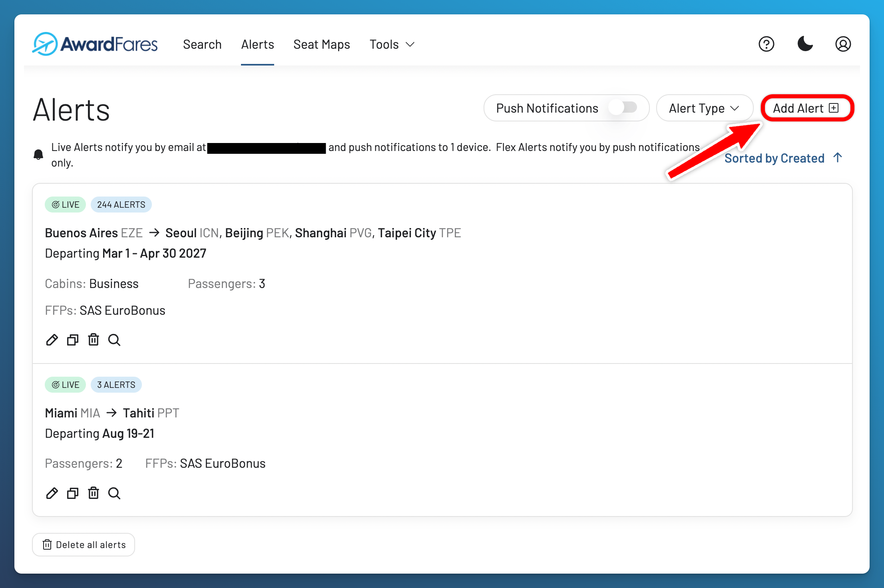Screen dimensions: 884x588
Task: Click the Passengers: 2 value
Action: [83, 463]
